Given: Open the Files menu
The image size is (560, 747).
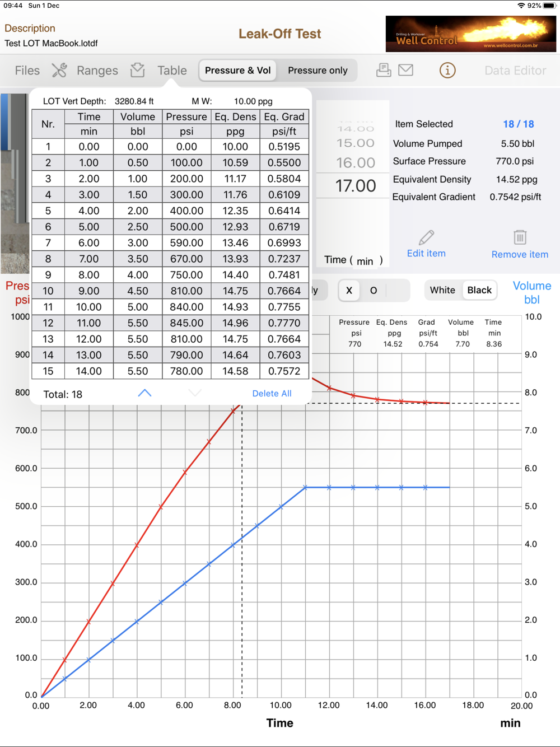Looking at the screenshot, I should (x=27, y=71).
